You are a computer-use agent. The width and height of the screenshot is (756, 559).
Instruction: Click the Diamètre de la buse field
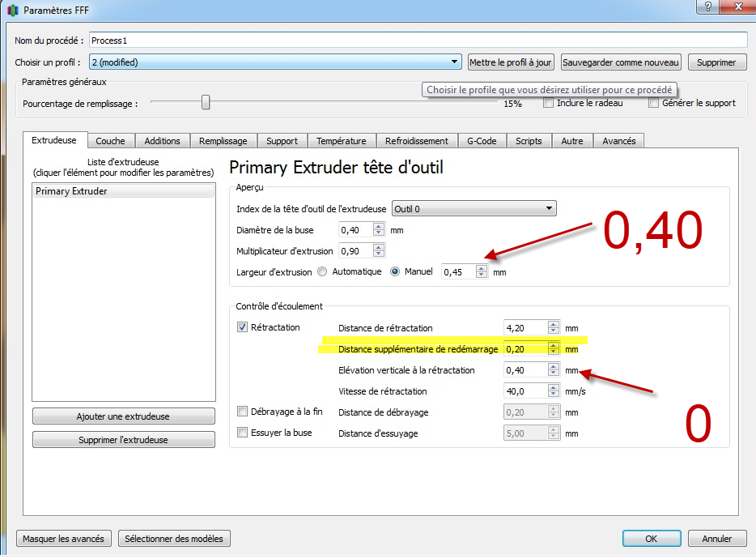click(356, 230)
